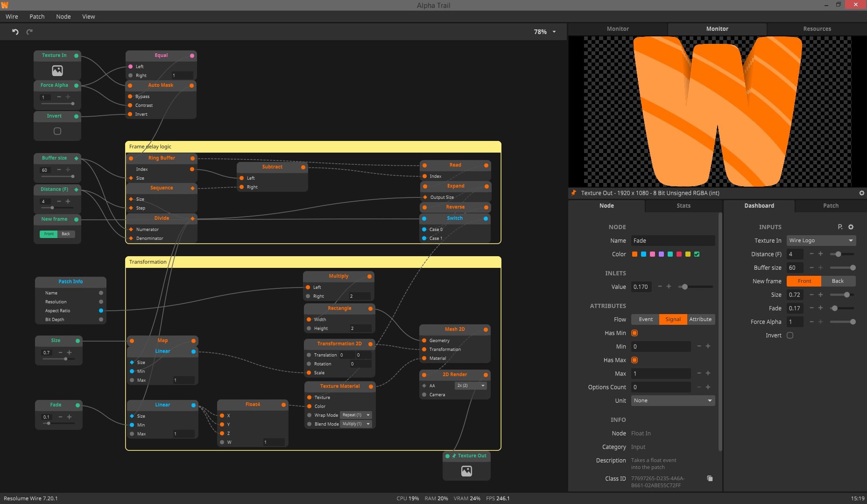Toggle the Has Max checkbox

634,360
